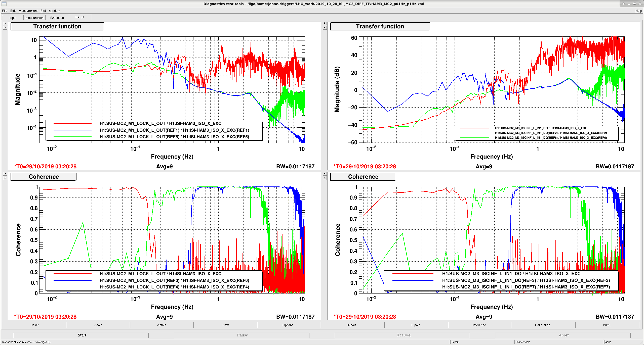The width and height of the screenshot is (644, 345).
Task: Switch to the Excitation tab
Action: (57, 18)
